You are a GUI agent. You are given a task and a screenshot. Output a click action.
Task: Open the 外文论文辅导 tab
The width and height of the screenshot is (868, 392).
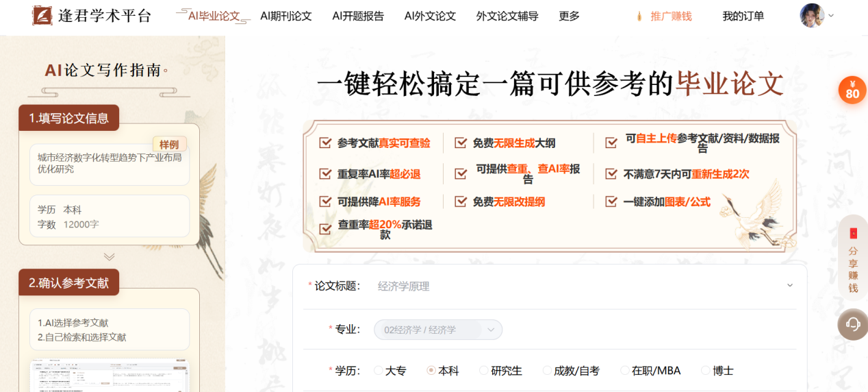(x=507, y=16)
